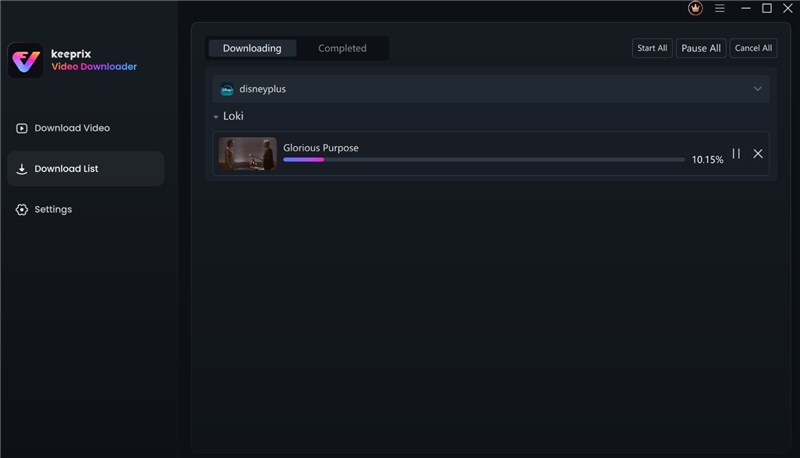Viewport: 800px width, 458px height.
Task: Click the Glorious Purpose episode thumbnail
Action: tap(247, 154)
